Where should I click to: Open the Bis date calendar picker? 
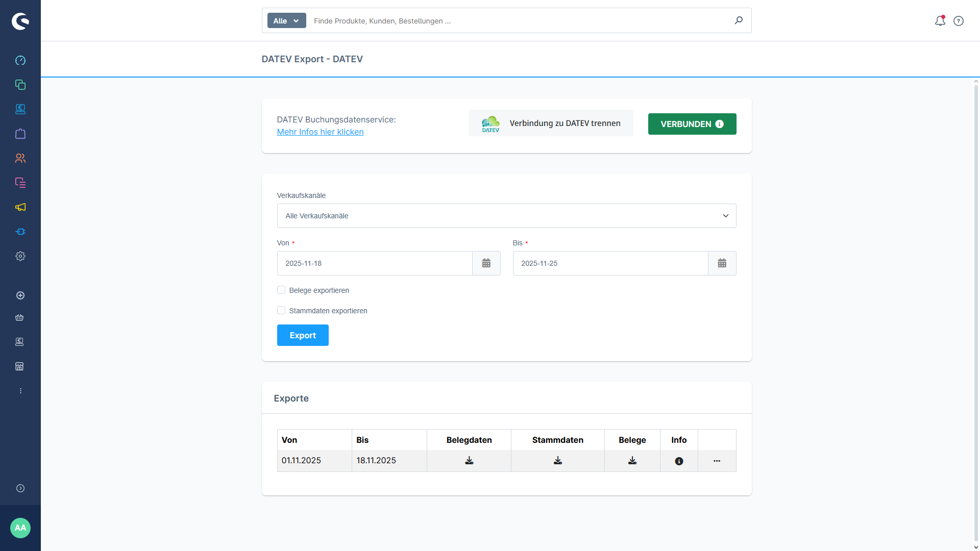[722, 263]
